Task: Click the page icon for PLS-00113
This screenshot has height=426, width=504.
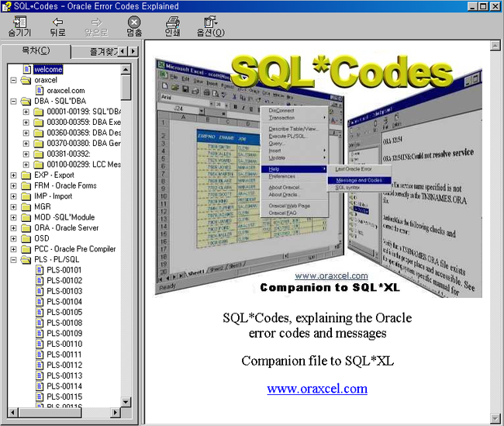Action: [x=40, y=376]
